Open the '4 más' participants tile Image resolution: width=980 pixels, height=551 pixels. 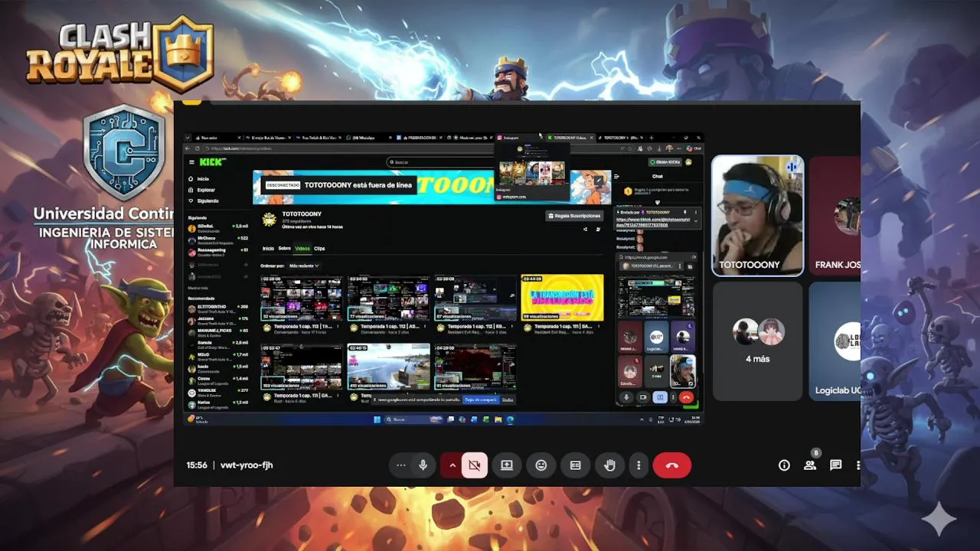758,341
